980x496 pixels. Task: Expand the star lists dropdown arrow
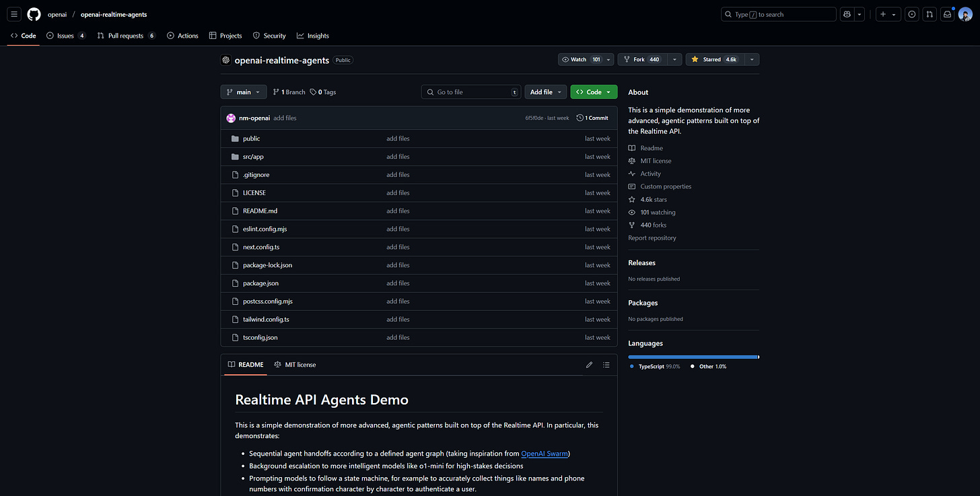[x=752, y=59]
